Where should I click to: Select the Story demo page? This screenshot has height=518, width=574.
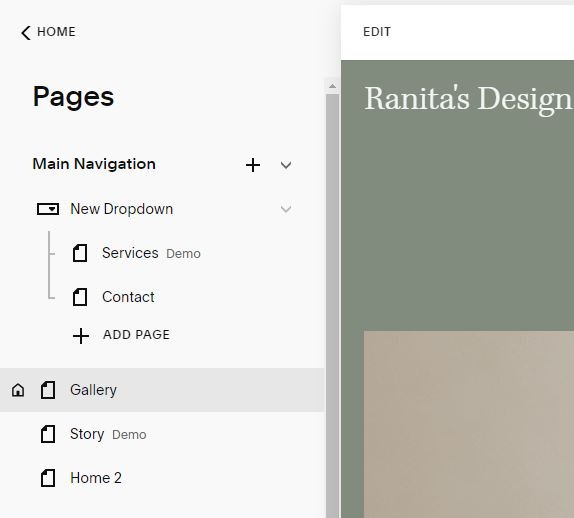click(x=162, y=434)
